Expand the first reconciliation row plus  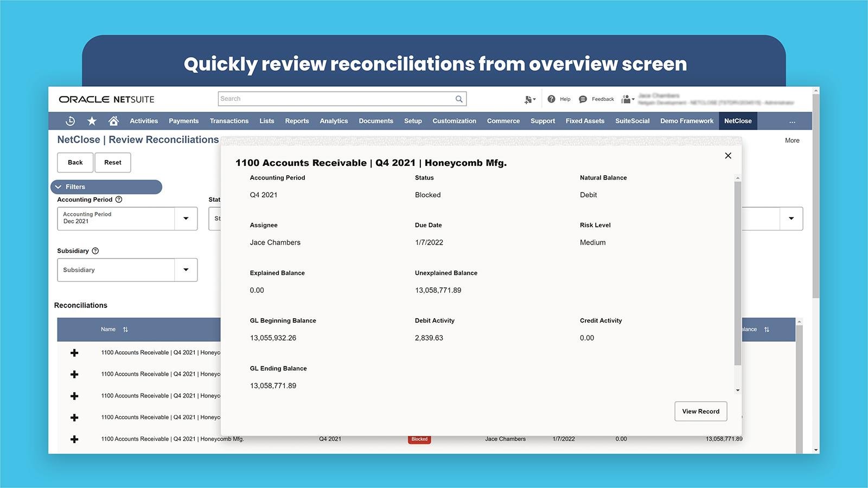tap(74, 353)
